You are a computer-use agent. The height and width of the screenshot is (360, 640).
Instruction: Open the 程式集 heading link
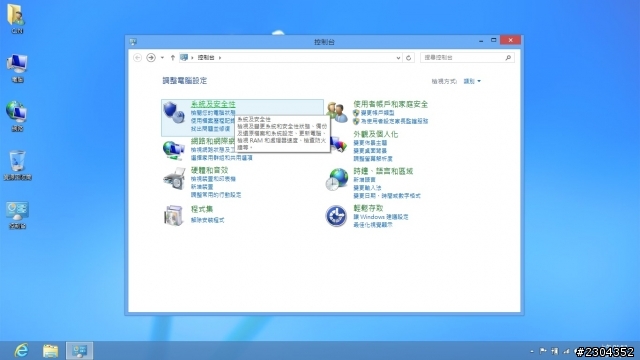click(x=202, y=209)
